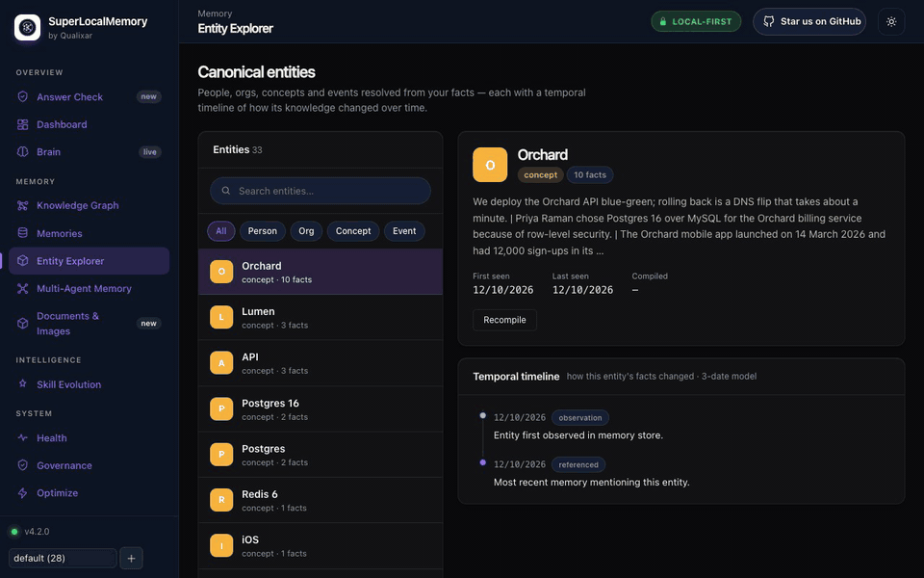Go to the Dashboard page

[89, 124]
